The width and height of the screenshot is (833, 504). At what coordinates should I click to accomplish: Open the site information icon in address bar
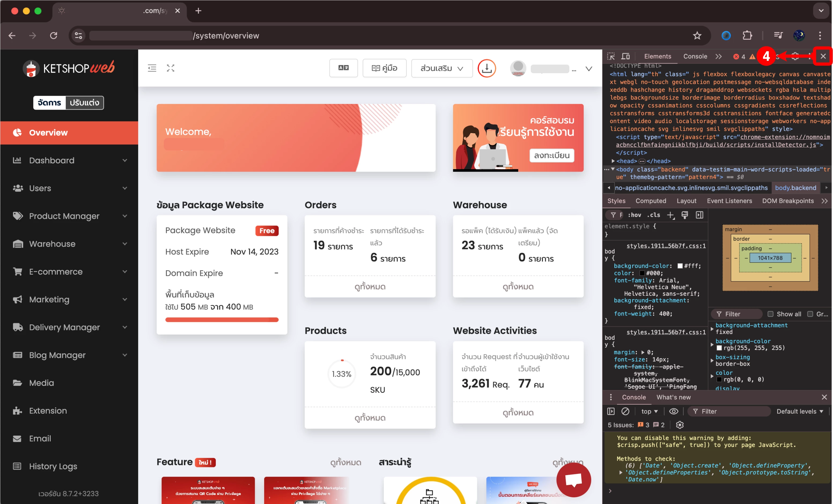[78, 35]
